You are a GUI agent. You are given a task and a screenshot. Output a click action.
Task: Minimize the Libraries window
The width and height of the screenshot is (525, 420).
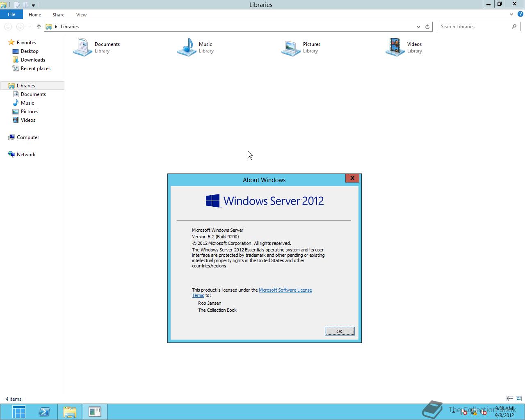coord(488,4)
